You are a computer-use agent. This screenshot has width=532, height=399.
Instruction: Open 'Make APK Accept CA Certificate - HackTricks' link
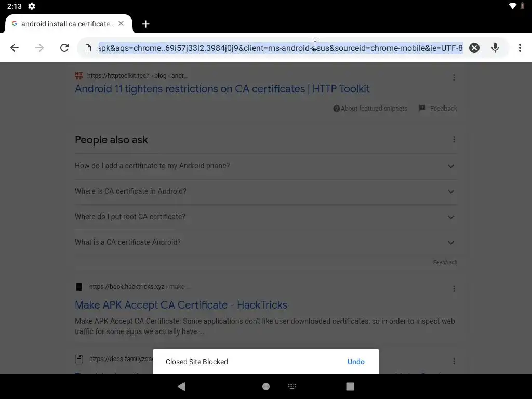tap(181, 305)
